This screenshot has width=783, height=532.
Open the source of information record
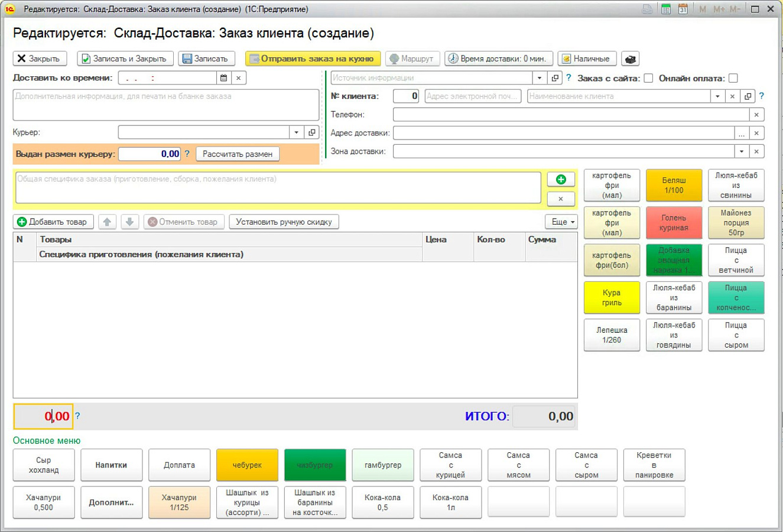pos(555,78)
